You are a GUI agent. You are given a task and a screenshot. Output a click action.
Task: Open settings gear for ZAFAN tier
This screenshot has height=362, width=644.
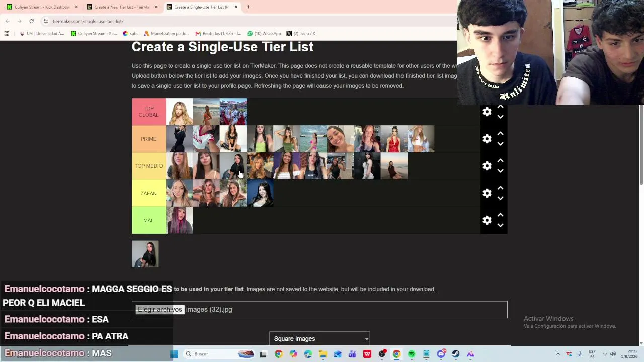[487, 193]
